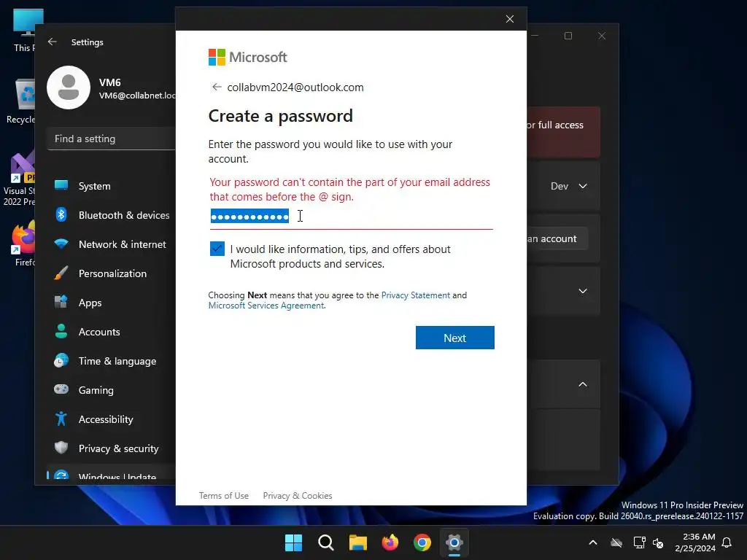The width and height of the screenshot is (747, 560).
Task: Click the Personalization paintbrush icon
Action: (x=61, y=273)
